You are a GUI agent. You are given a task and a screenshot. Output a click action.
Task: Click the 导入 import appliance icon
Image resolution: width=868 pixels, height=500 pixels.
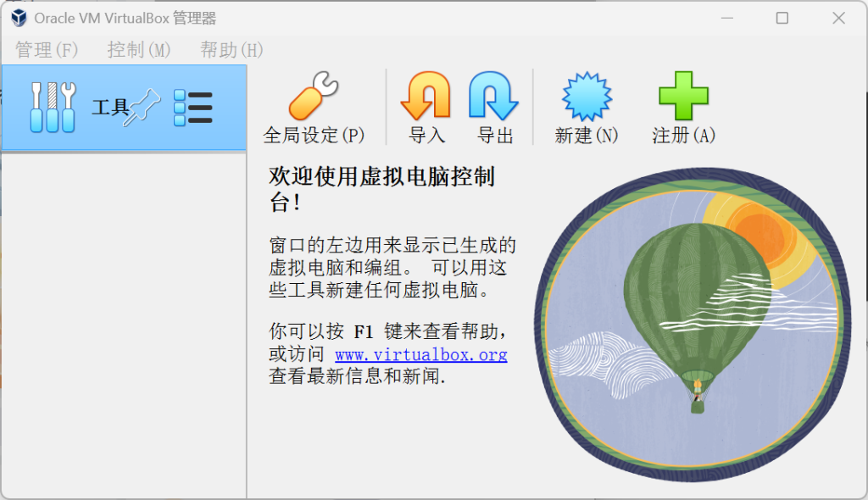coord(426,107)
